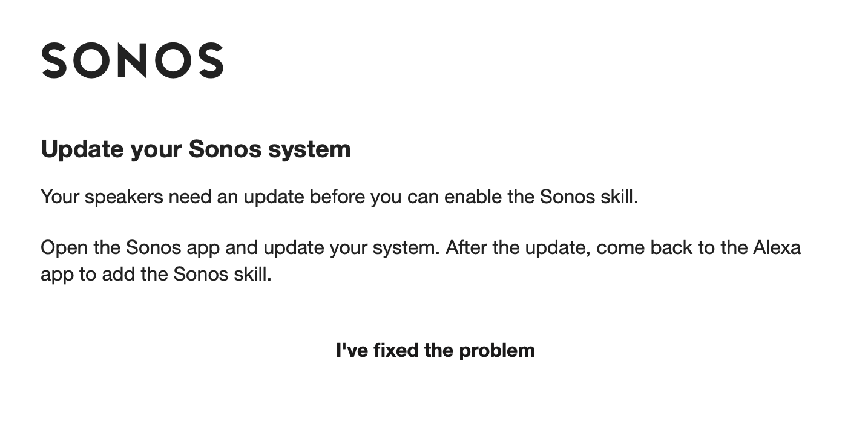
Task: Select the "Update your Sonos system" heading
Action: (x=196, y=149)
